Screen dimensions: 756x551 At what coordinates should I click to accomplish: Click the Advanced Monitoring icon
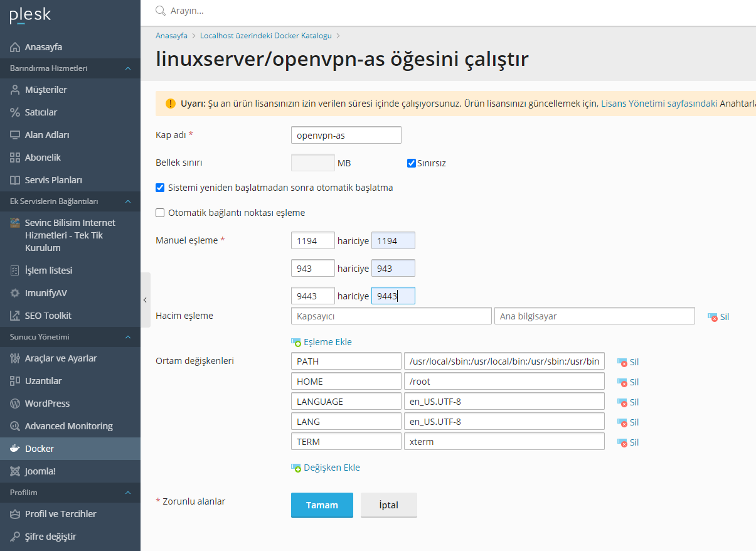15,426
